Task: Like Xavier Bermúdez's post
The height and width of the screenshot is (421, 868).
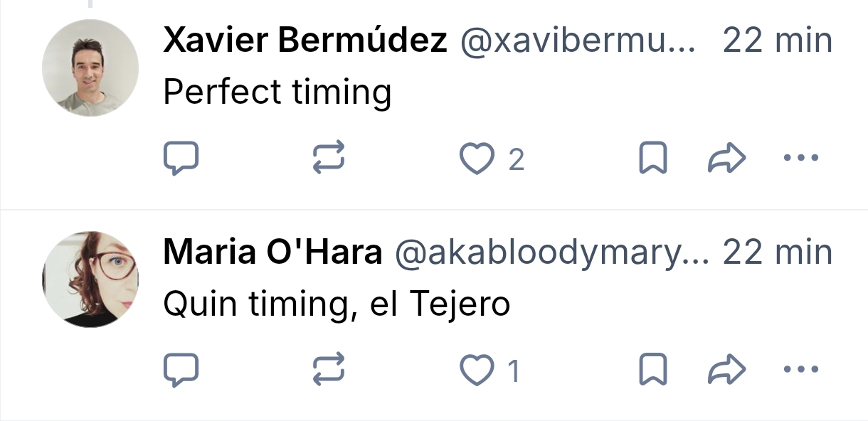Action: click(476, 159)
